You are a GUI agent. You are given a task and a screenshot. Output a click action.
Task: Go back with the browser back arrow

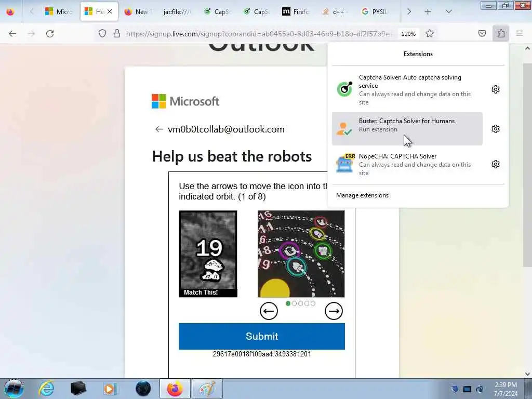click(x=12, y=34)
